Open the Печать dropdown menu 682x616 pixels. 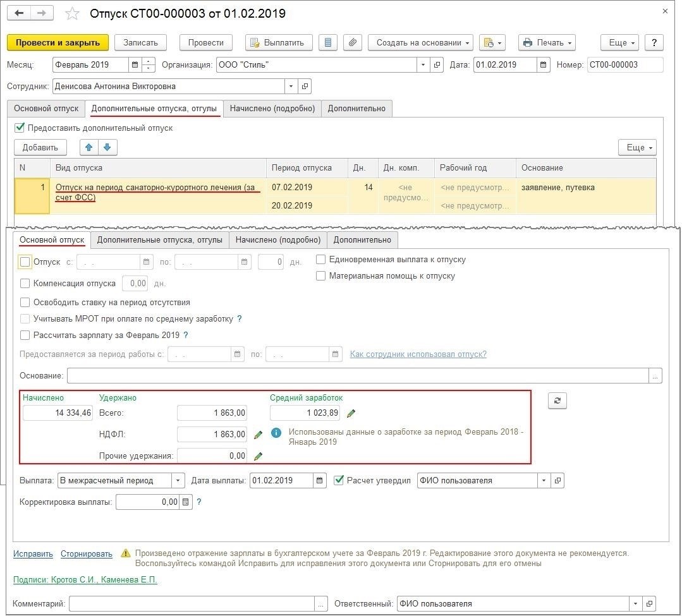pyautogui.click(x=547, y=42)
